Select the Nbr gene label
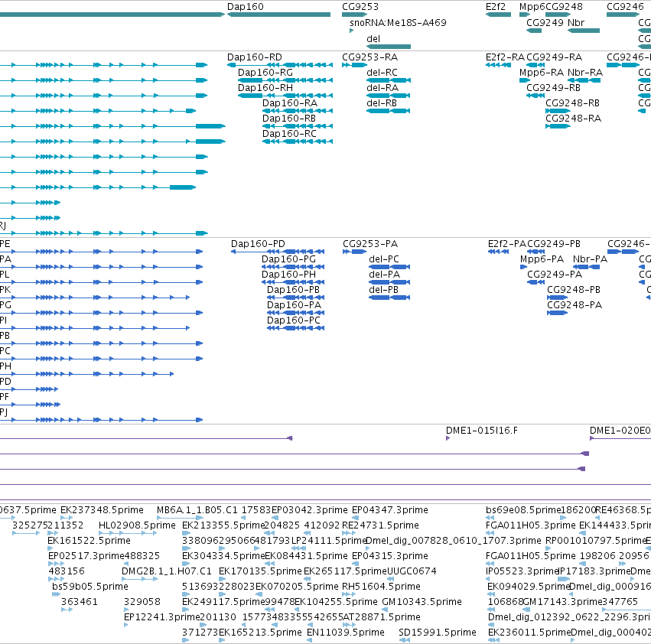 576,23
